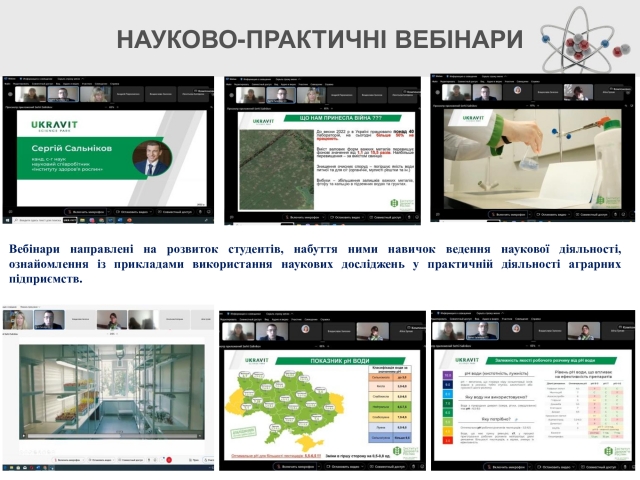Image resolution: width=640 pixels, height=480 pixels.
Task: Play the greenhouse video
Action: coord(24,436)
